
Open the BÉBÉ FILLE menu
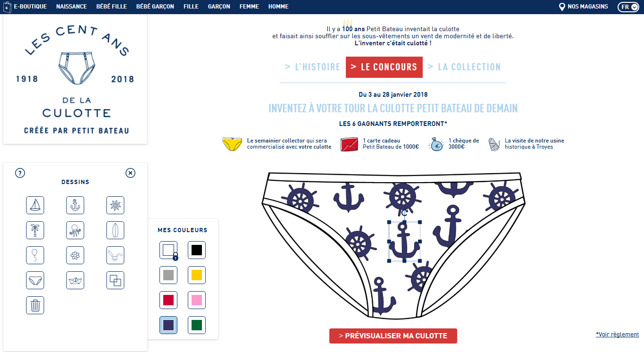[111, 7]
